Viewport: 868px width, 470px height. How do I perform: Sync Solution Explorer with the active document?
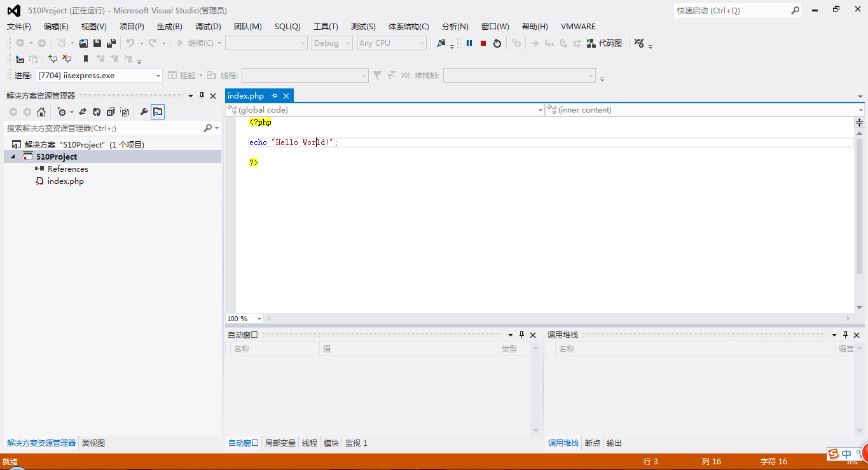pyautogui.click(x=83, y=112)
